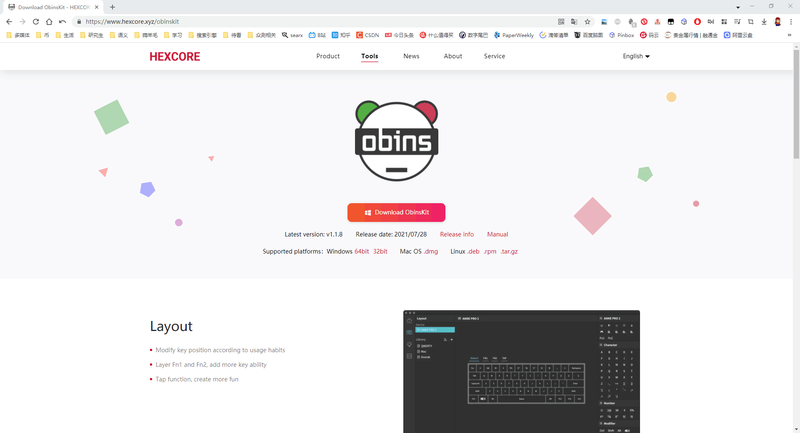Open the tab search dropdown arrow
Screen dimensions: 800x433
(738, 7)
